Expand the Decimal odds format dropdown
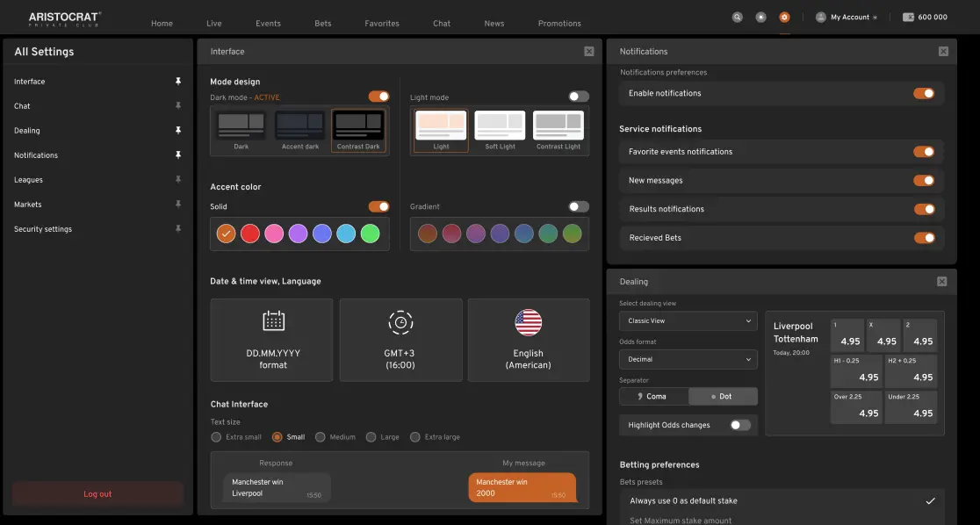980x525 pixels. [688, 359]
